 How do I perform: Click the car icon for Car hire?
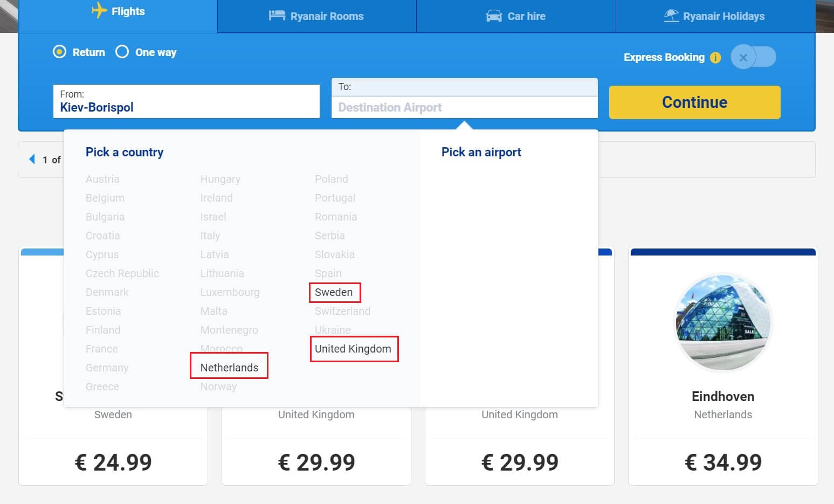point(494,16)
